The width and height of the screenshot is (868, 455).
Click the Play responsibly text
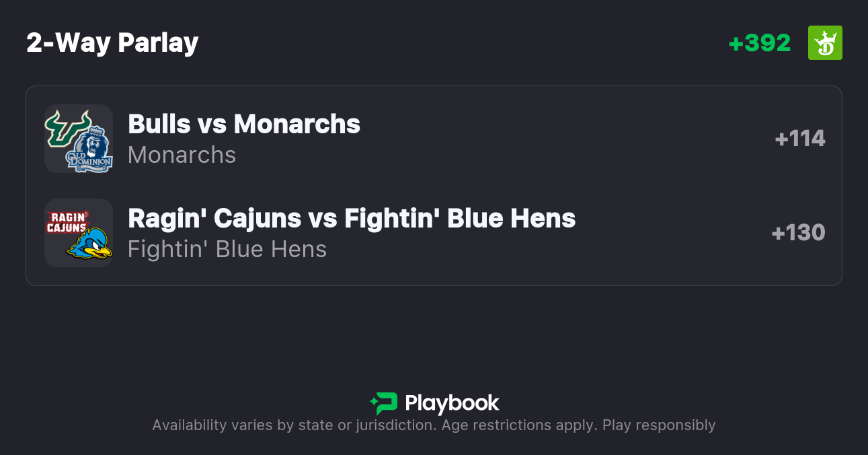coord(659,425)
